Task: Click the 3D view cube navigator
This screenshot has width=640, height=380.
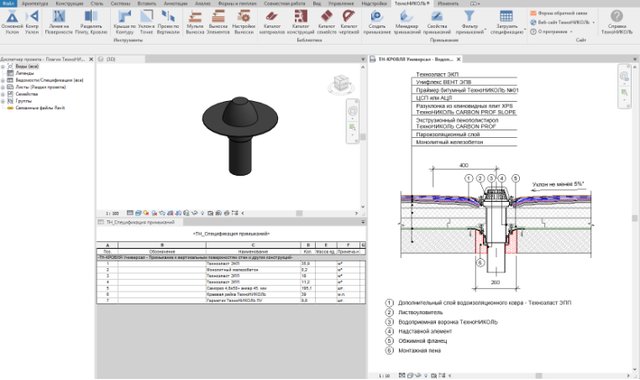Action: [x=341, y=84]
